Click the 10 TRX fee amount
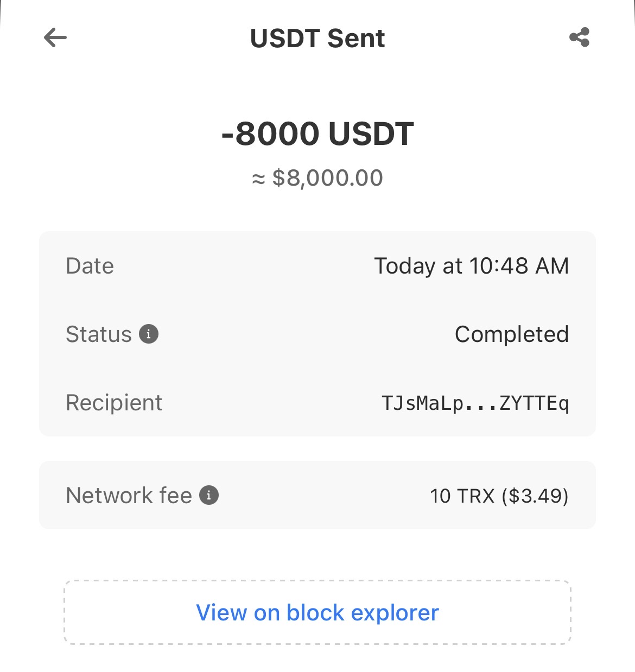Image resolution: width=635 pixels, height=672 pixels. click(x=462, y=496)
